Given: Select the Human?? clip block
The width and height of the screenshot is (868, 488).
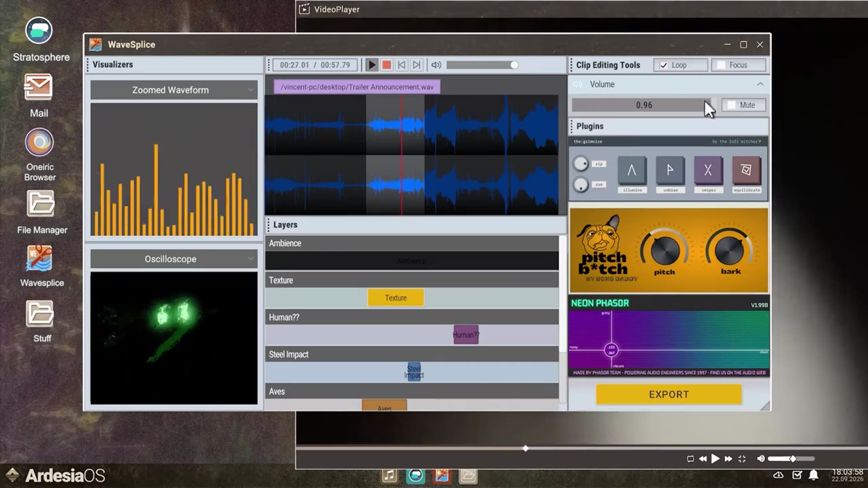Looking at the screenshot, I should pyautogui.click(x=466, y=335).
